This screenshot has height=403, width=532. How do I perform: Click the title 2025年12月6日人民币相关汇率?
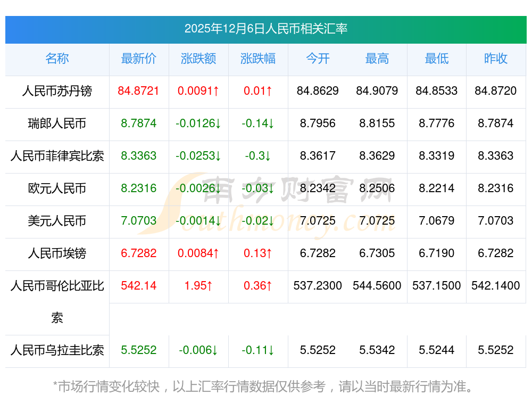(x=265, y=29)
